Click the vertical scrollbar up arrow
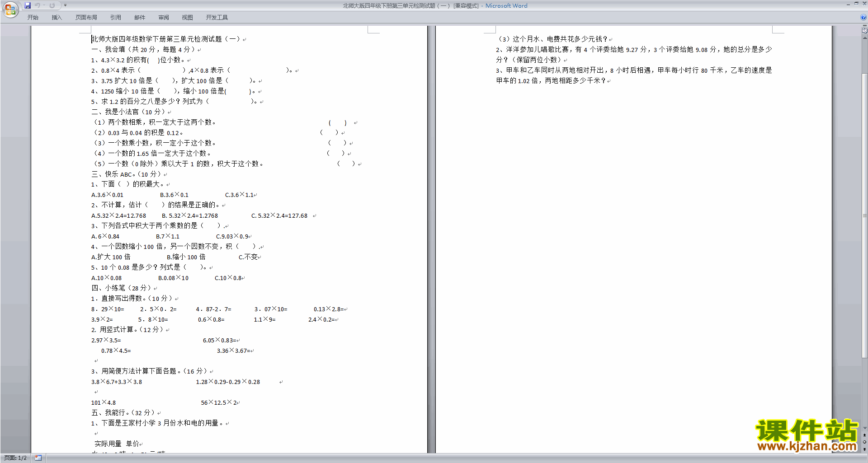Screen dimensions: 868x463 tap(864, 38)
